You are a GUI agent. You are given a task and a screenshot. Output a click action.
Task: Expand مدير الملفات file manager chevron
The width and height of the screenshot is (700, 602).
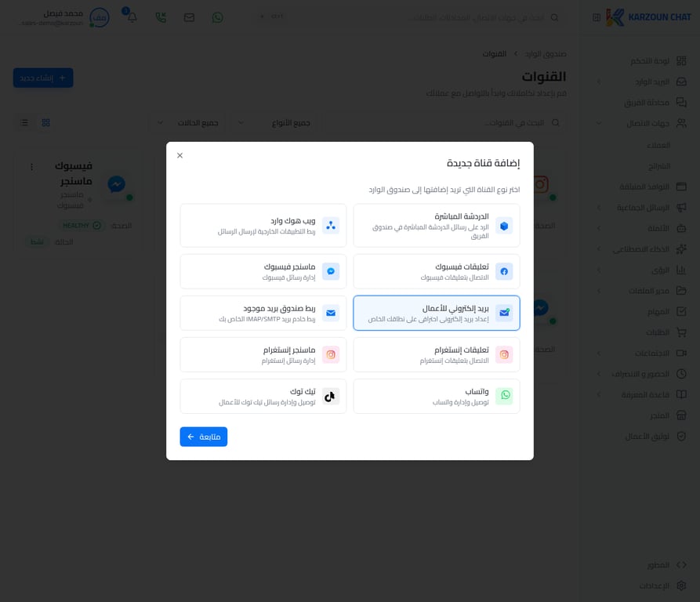point(599,291)
